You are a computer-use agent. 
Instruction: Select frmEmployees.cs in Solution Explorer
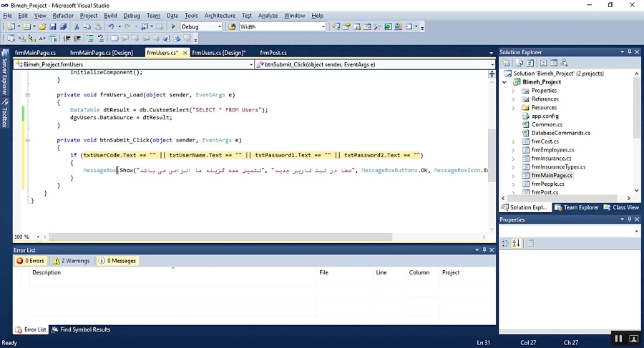click(x=552, y=150)
